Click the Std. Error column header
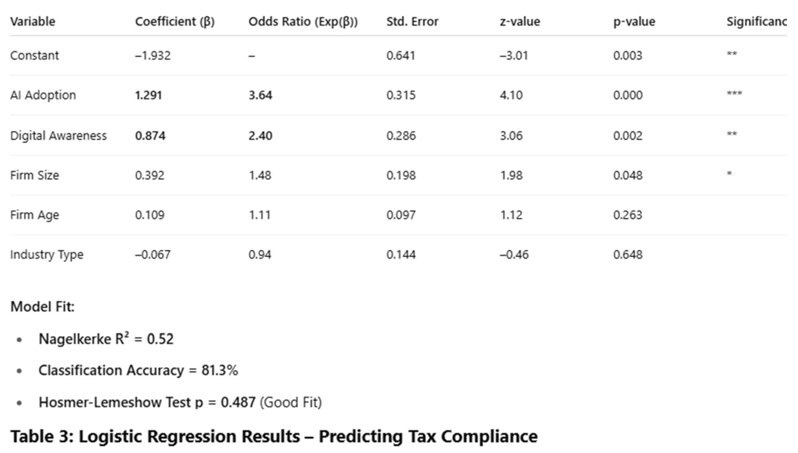 pyautogui.click(x=412, y=22)
